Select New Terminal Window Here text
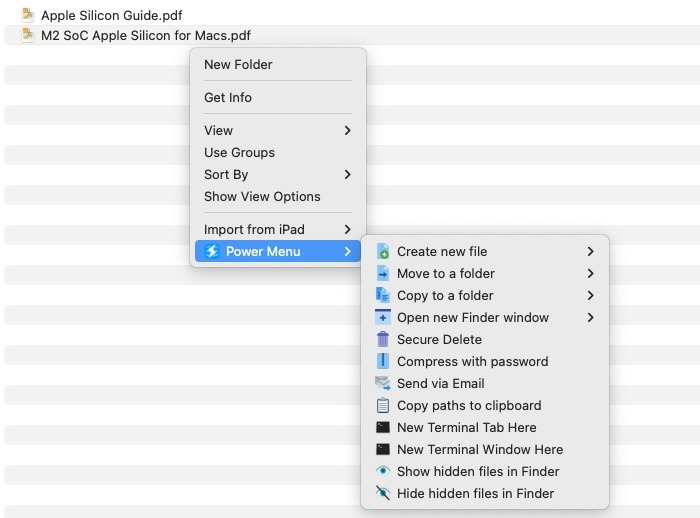The height and width of the screenshot is (518, 700). pyautogui.click(x=480, y=449)
